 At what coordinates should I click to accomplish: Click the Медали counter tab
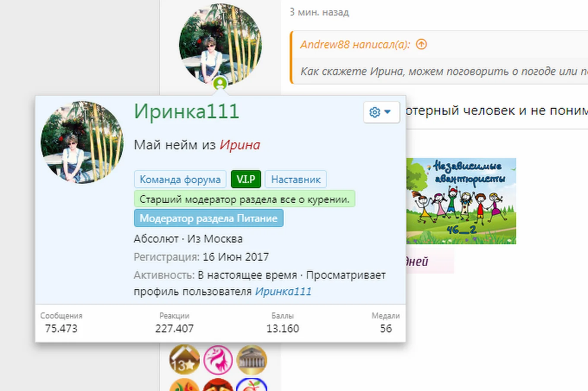(x=386, y=322)
